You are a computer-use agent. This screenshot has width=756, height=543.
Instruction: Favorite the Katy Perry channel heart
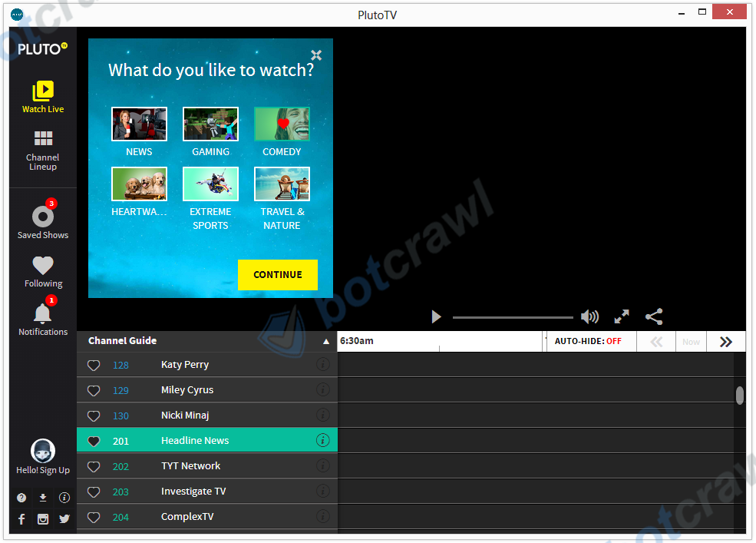tap(94, 366)
